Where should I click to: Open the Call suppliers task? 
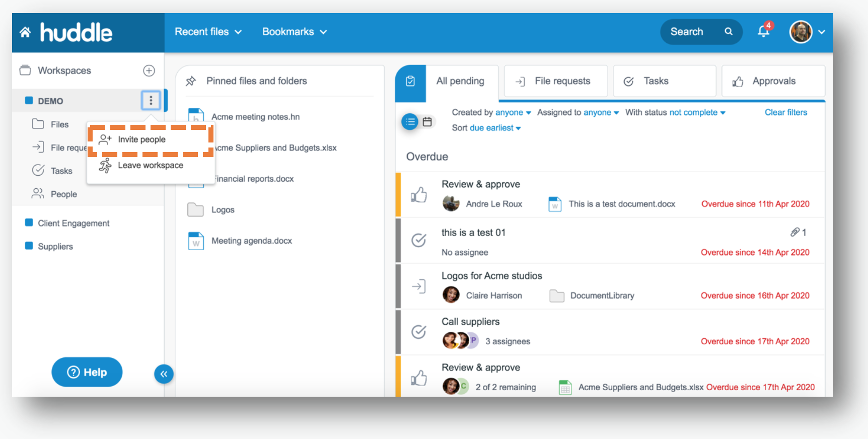click(471, 322)
